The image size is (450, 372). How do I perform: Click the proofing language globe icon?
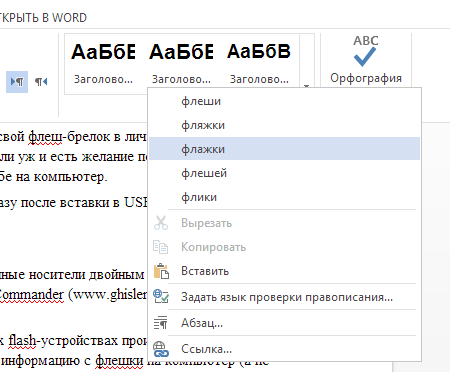[161, 296]
